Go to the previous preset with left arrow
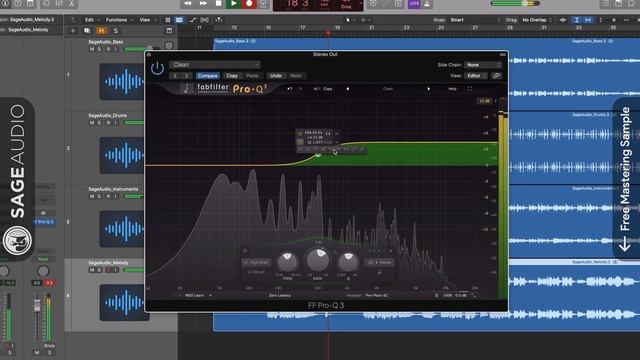The height and width of the screenshot is (360, 640). coord(175,76)
